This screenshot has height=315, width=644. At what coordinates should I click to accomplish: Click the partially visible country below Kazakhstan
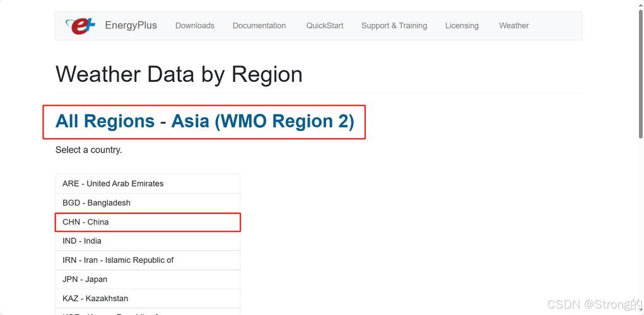pos(148,312)
